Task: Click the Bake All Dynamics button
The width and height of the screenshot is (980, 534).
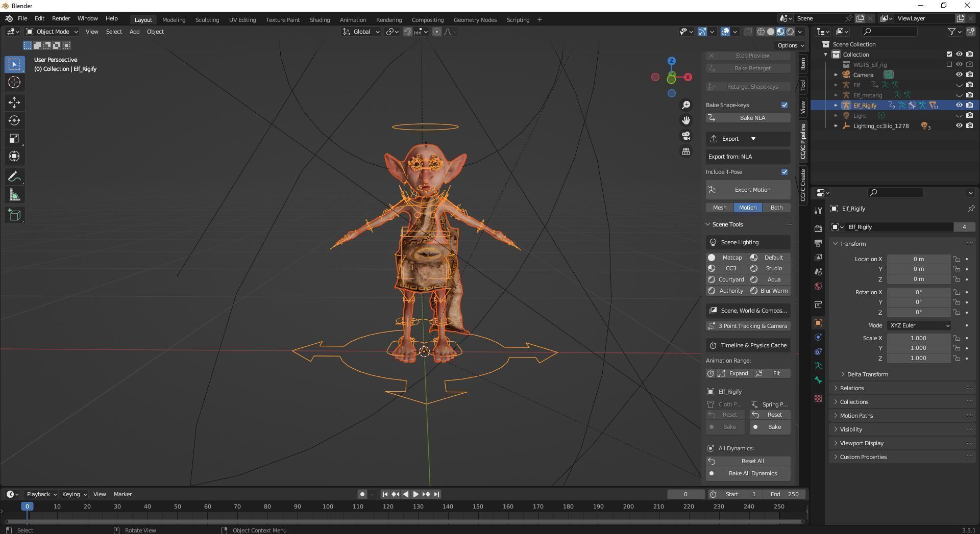Action: pyautogui.click(x=748, y=473)
